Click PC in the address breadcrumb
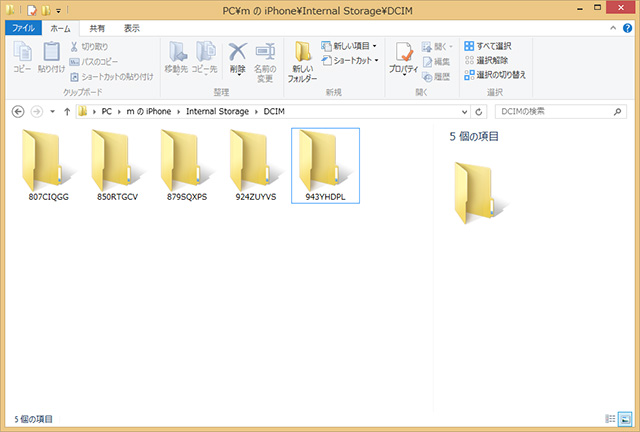 click(x=107, y=111)
